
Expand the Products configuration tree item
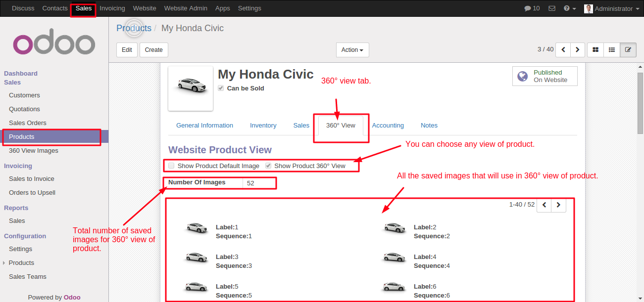coord(4,263)
